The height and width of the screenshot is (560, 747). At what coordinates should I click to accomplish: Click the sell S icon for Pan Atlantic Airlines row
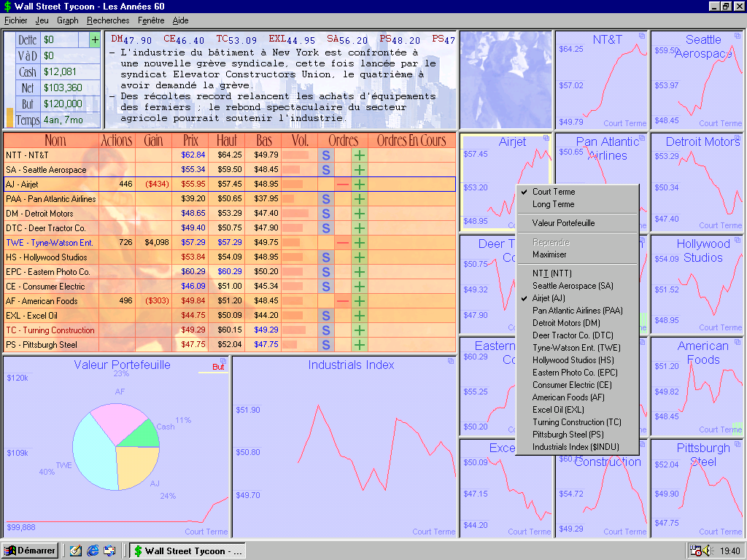(x=326, y=199)
